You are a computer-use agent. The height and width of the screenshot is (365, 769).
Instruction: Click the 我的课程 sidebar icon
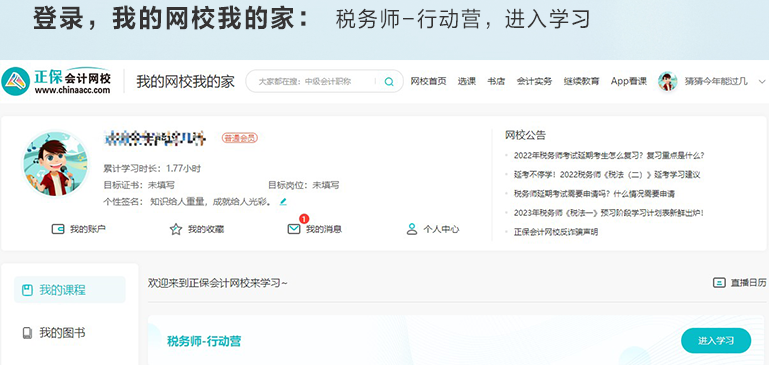(x=27, y=290)
